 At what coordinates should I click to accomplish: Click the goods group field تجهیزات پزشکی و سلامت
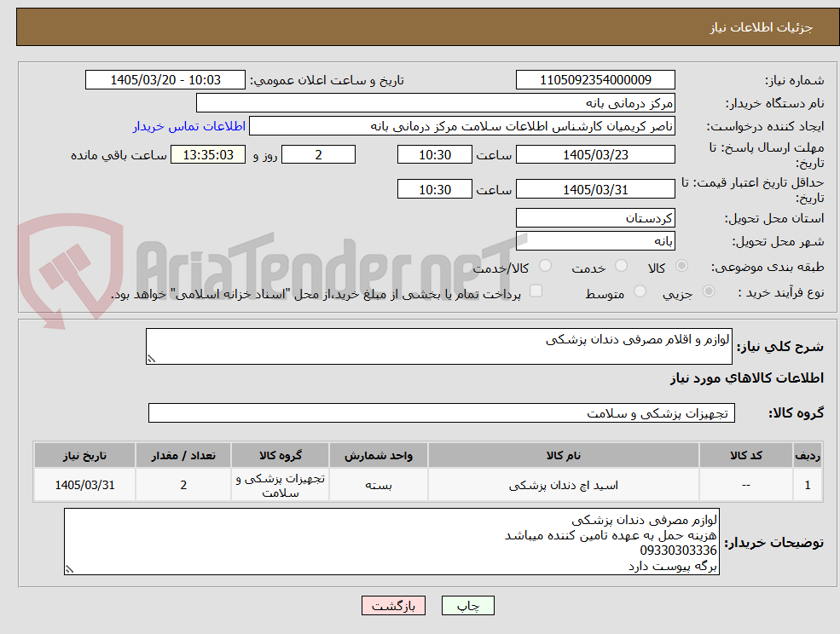click(442, 412)
